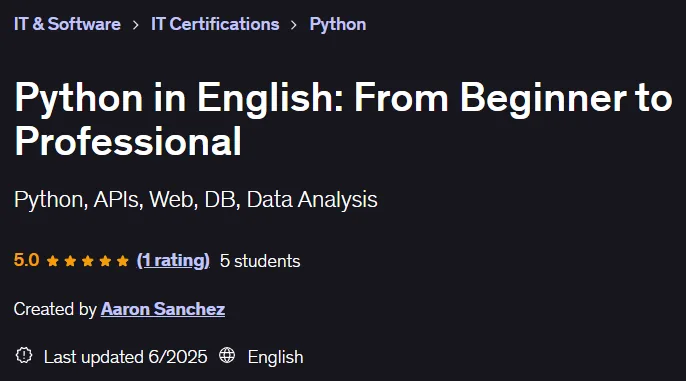Open the IT & Software breadcrumb
The width and height of the screenshot is (686, 381).
pyautogui.click(x=67, y=24)
